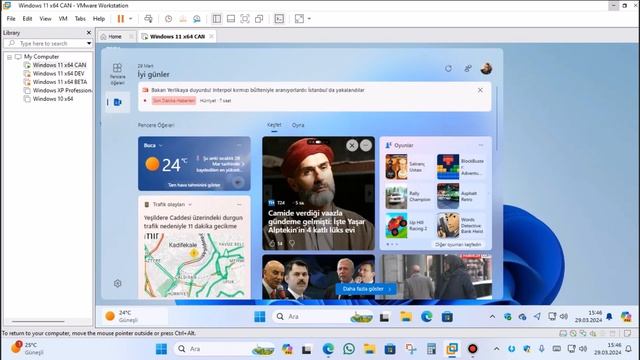Open the Help menu
The image size is (640, 360).
(x=99, y=19)
